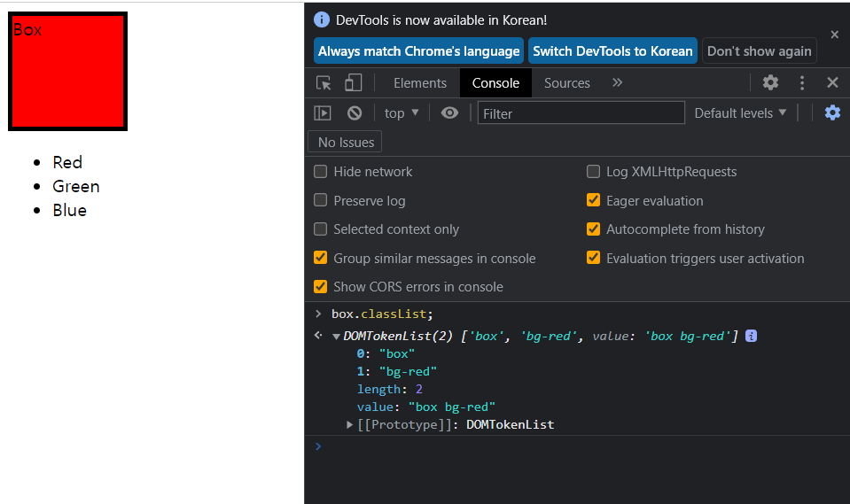Click the Blue list item

[x=69, y=210]
